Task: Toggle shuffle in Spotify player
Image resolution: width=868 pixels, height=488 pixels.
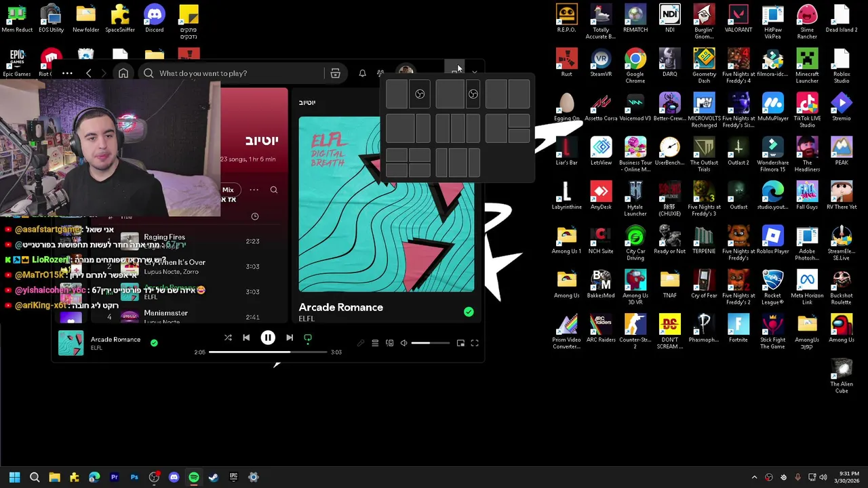Action: (x=228, y=338)
